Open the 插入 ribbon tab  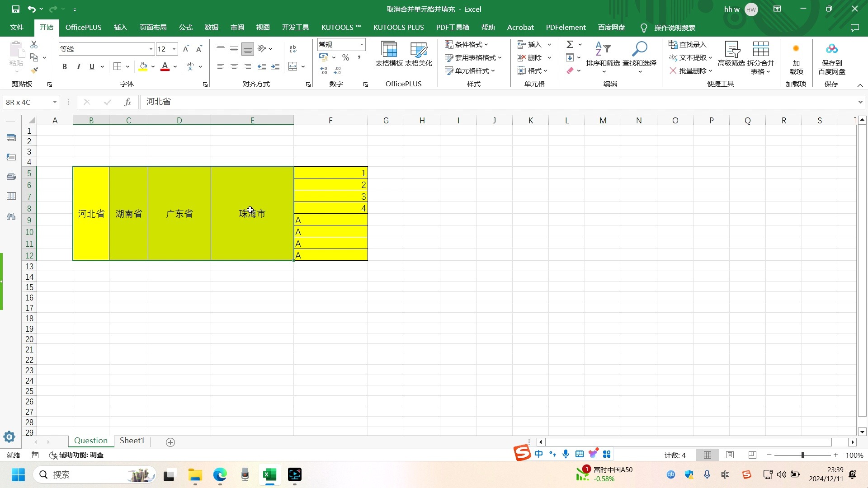pos(120,28)
